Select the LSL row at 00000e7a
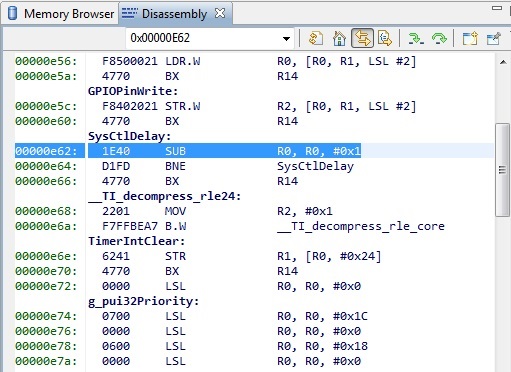The image size is (511, 372). click(x=254, y=361)
